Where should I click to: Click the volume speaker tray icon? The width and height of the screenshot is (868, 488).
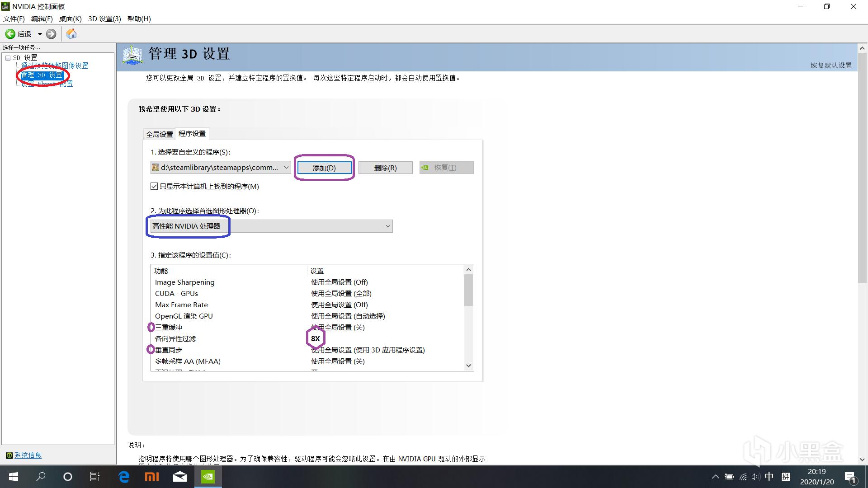click(x=755, y=477)
